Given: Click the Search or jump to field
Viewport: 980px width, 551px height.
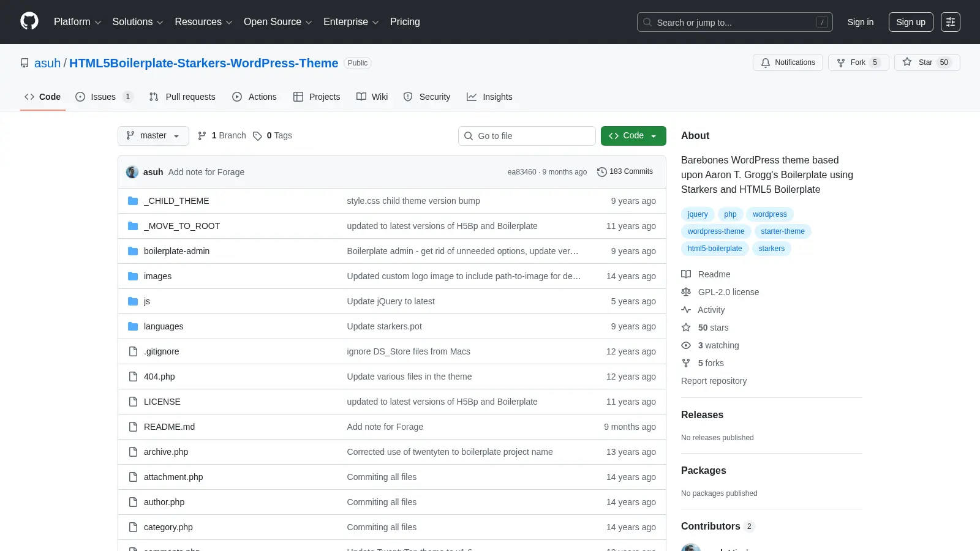Looking at the screenshot, I should pyautogui.click(x=735, y=22).
